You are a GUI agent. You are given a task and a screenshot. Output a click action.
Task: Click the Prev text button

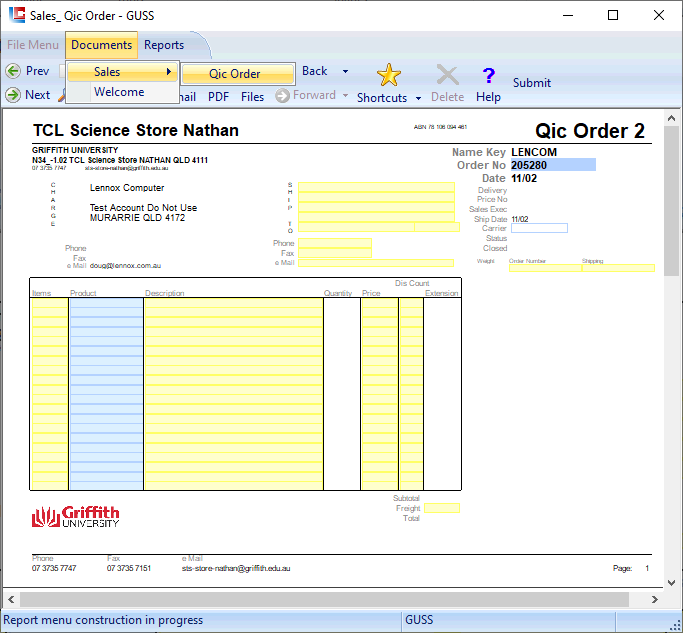click(37, 71)
